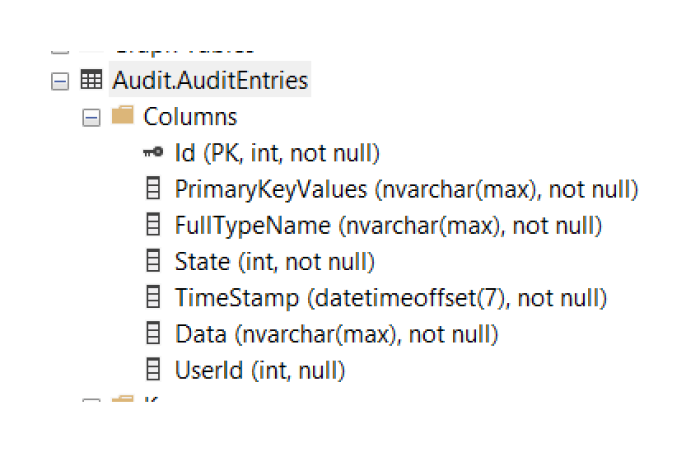Click the Columns folder icon
This screenshot has height=452, width=700.
(123, 116)
